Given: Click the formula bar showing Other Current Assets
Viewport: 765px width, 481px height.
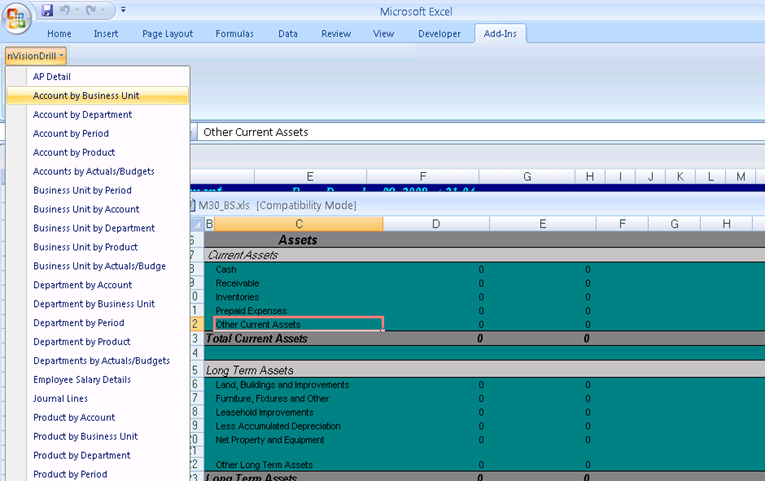Looking at the screenshot, I should pos(481,132).
